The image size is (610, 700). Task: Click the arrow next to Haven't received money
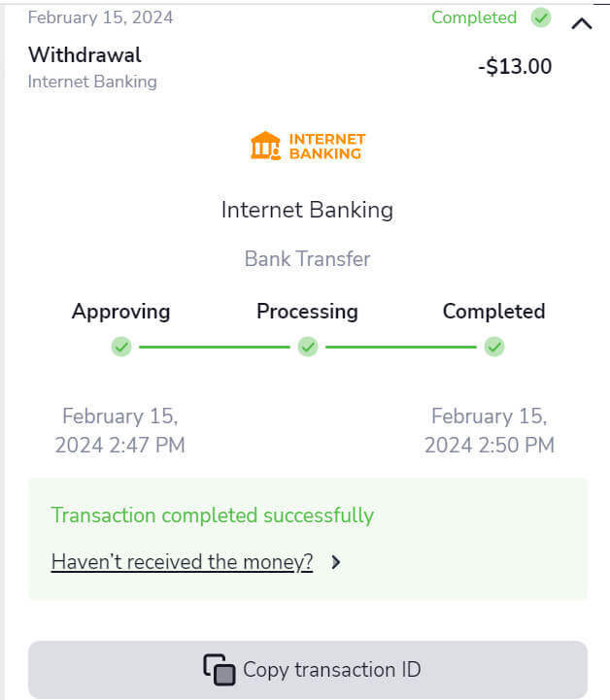[x=336, y=562]
